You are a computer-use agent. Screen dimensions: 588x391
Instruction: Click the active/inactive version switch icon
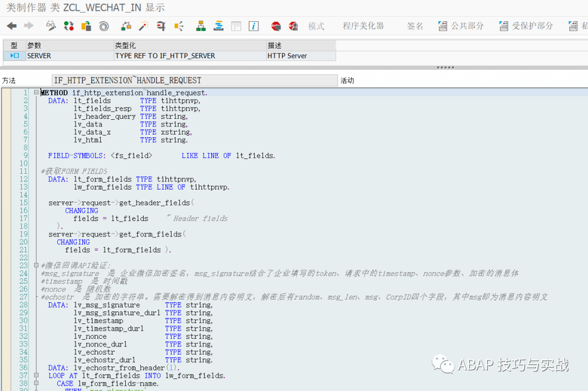69,26
